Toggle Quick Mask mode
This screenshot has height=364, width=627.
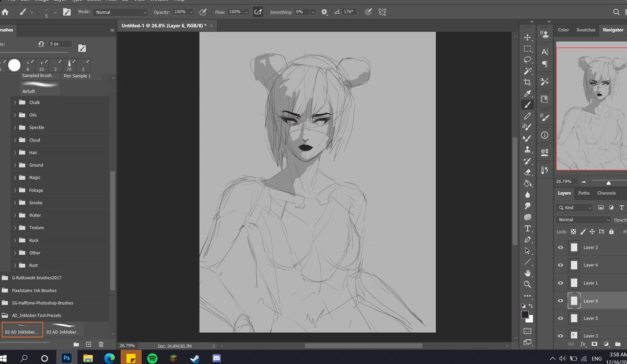click(x=527, y=331)
